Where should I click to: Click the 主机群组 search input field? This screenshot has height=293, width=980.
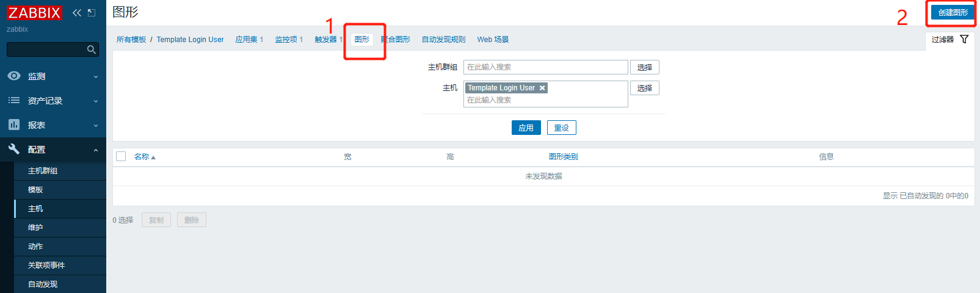(546, 67)
